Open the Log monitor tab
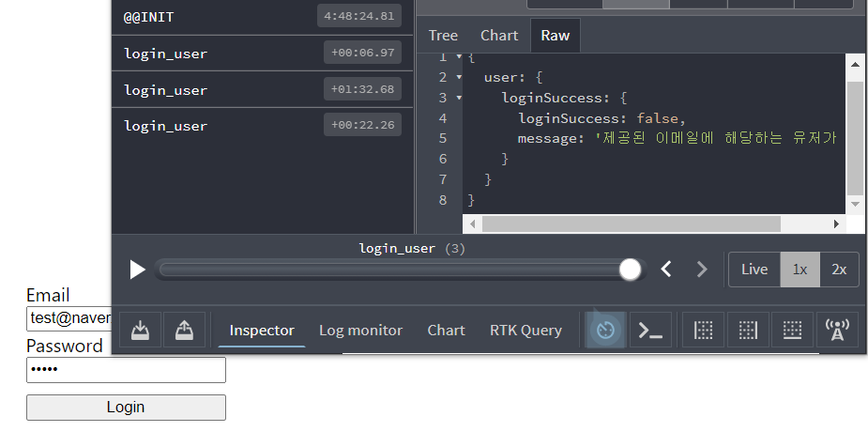 coord(360,331)
